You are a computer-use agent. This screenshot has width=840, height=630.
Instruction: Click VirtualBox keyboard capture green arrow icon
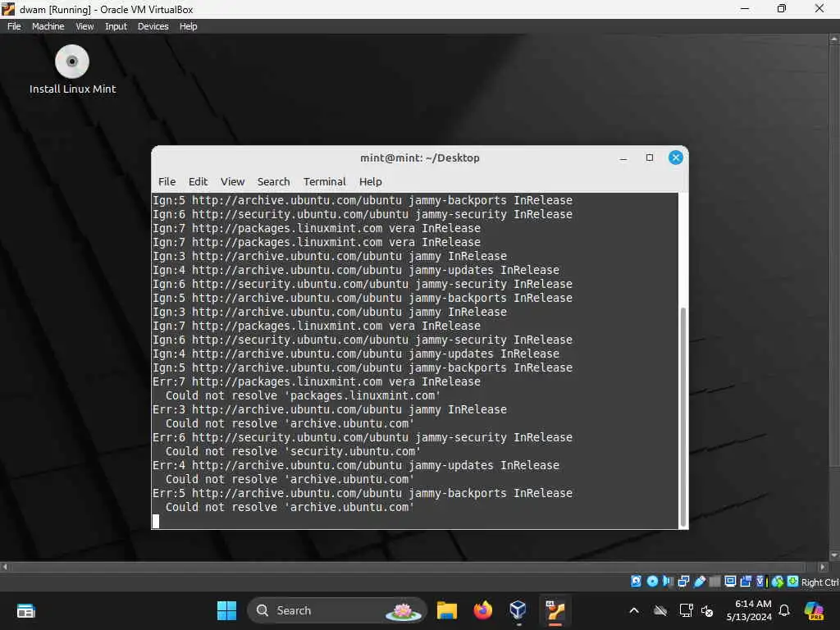[792, 582]
